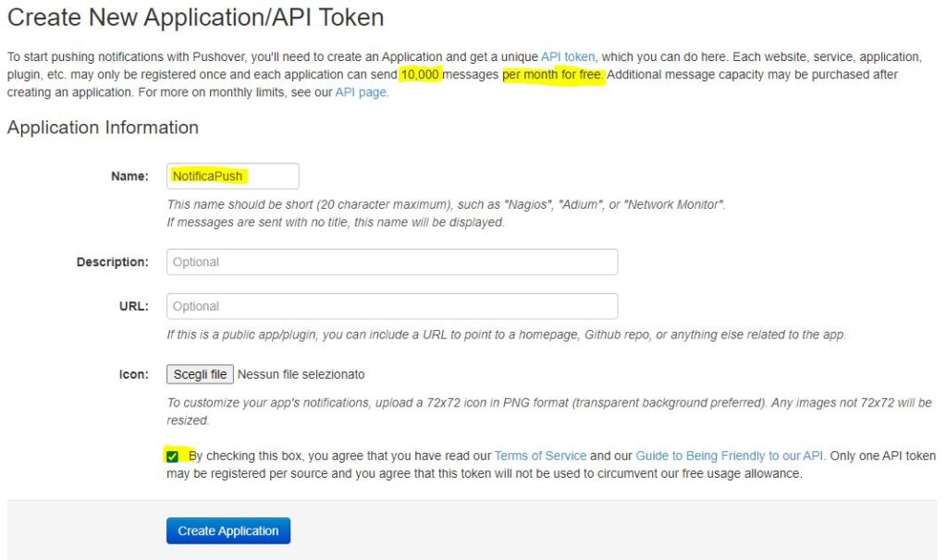This screenshot has width=947, height=560.
Task: Click the 'Nessun file selezionato' text
Action: tap(301, 374)
